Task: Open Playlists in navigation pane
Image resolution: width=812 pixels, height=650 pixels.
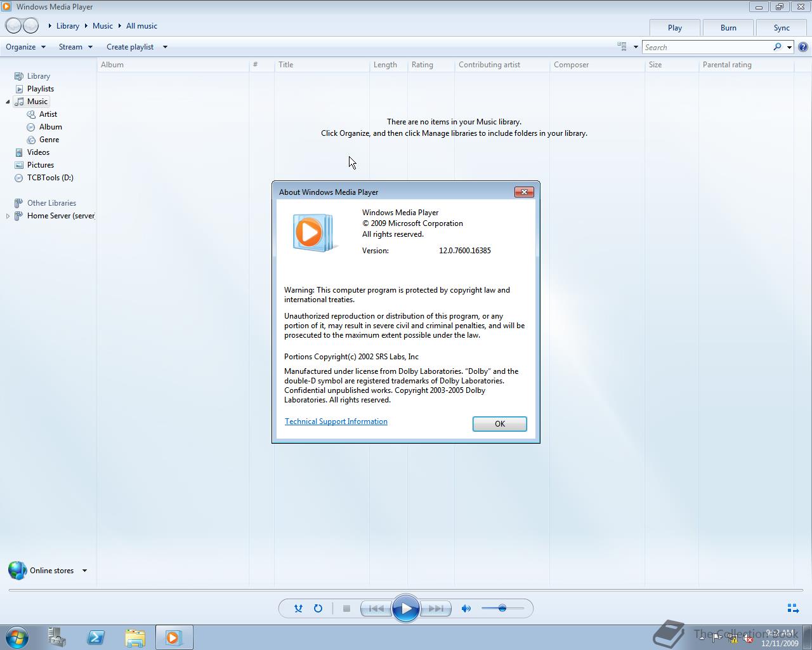Action: coord(40,89)
